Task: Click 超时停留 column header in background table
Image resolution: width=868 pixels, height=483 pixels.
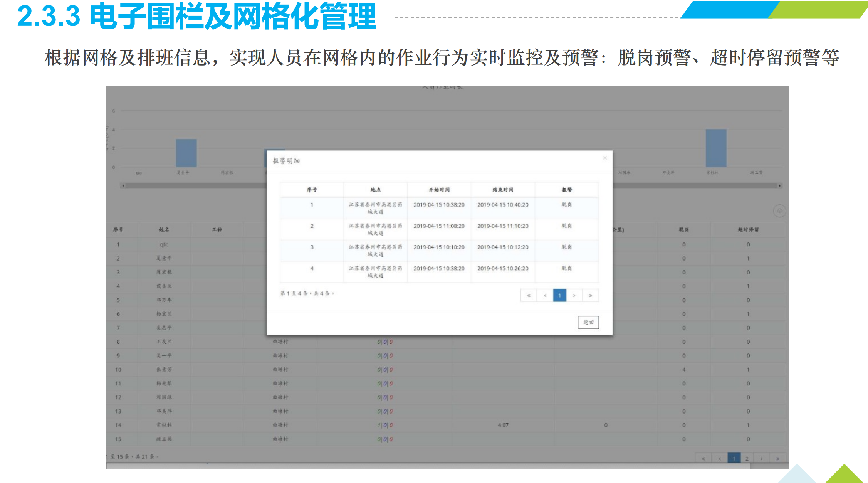Action: coord(748,229)
